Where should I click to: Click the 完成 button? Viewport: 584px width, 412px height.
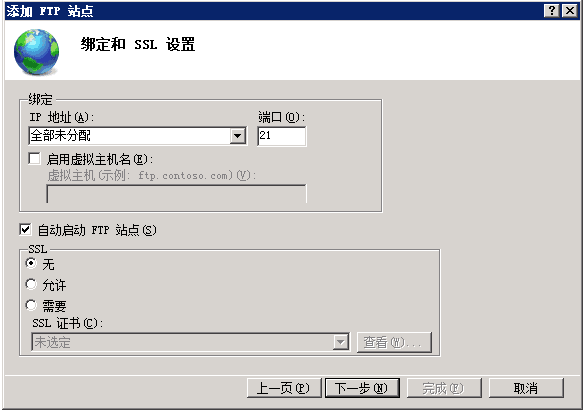point(444,388)
